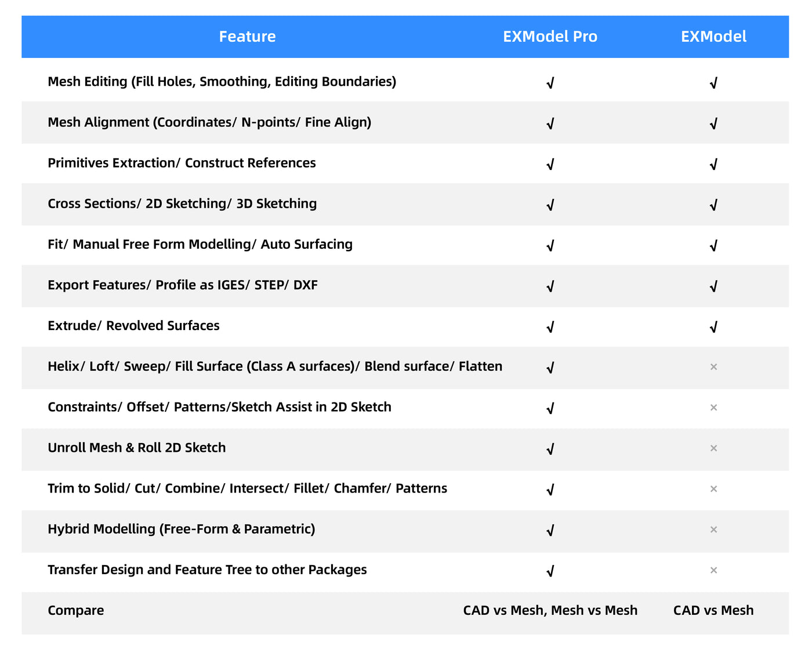This screenshot has width=812, height=656.
Task: Click the X mark for Helix/Loft/Sweep under EXModel
Action: tap(713, 367)
